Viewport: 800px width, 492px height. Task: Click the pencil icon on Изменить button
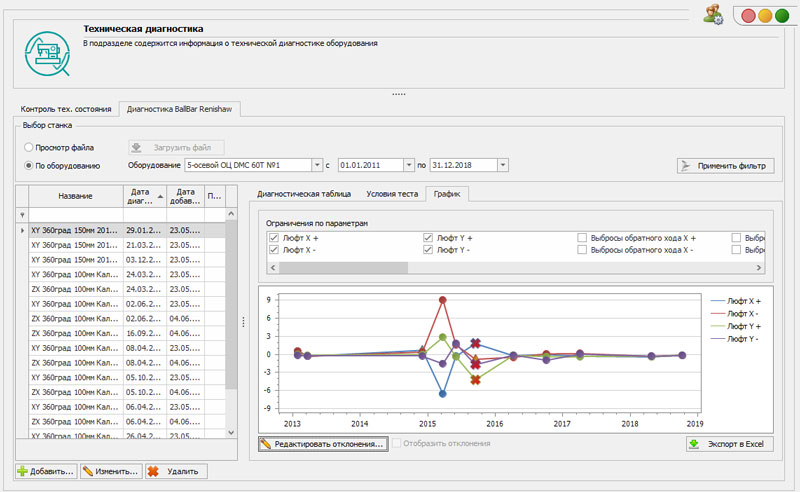(88, 471)
